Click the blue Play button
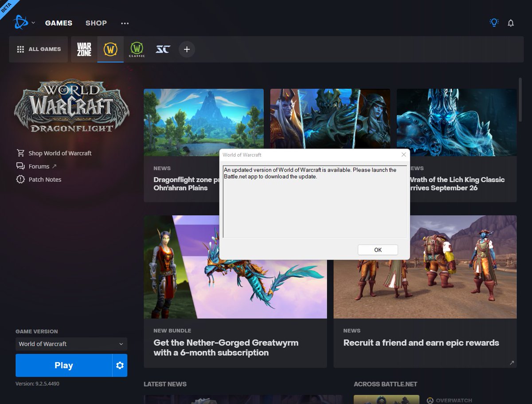532x404 pixels. [x=64, y=365]
